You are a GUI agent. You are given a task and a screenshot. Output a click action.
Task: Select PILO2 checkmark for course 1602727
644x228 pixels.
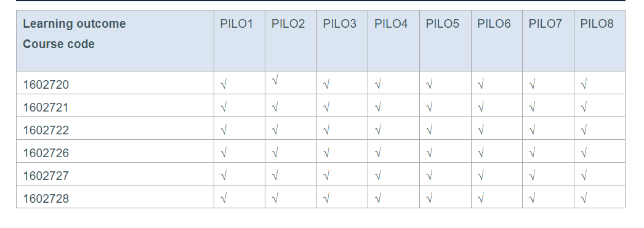coord(275,176)
